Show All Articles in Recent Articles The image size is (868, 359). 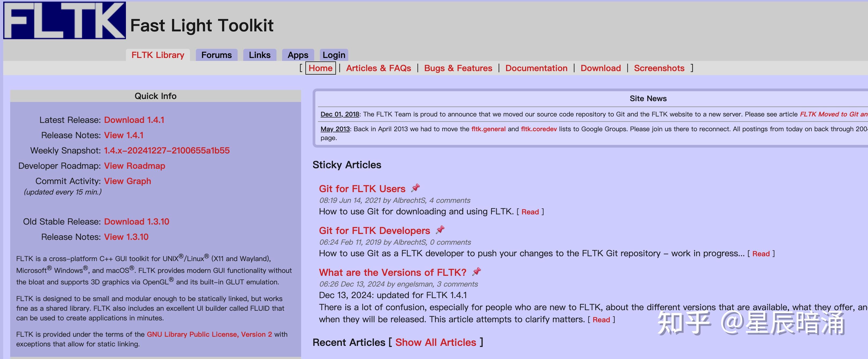click(435, 342)
